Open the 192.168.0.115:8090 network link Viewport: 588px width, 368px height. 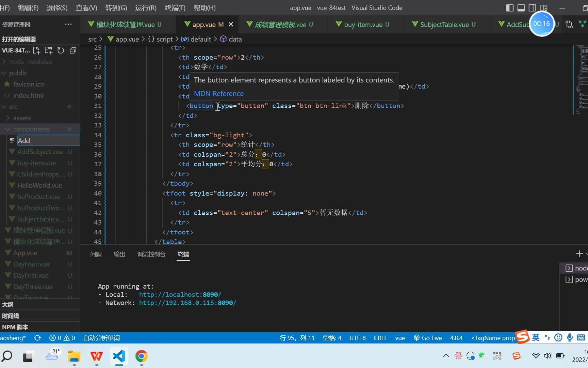[187, 303]
